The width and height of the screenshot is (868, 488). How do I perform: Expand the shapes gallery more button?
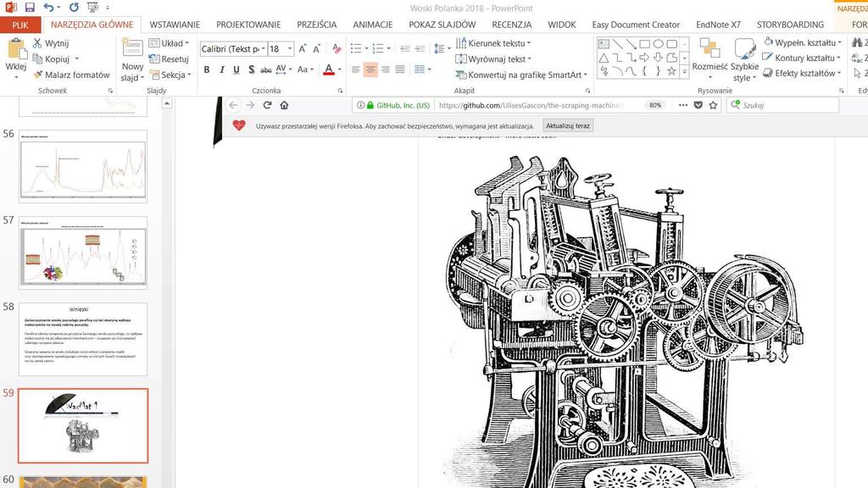point(685,71)
